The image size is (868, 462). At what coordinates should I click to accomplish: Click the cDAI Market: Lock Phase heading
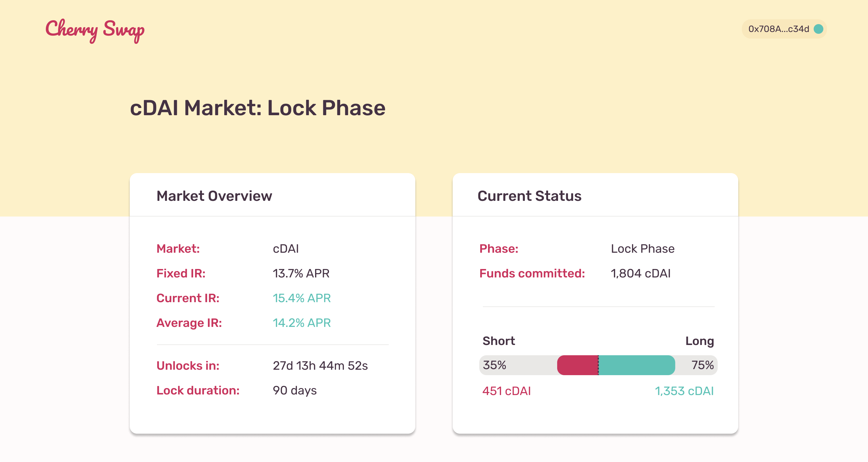[257, 108]
